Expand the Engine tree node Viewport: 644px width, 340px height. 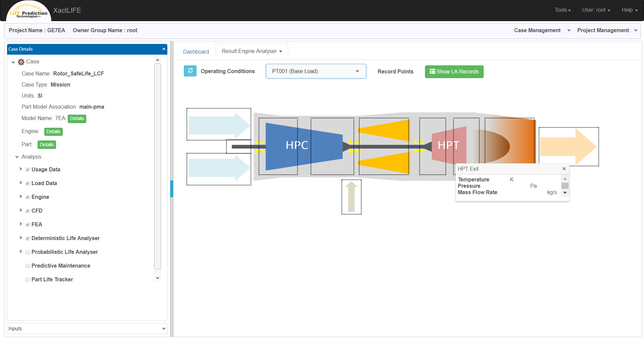coord(21,196)
